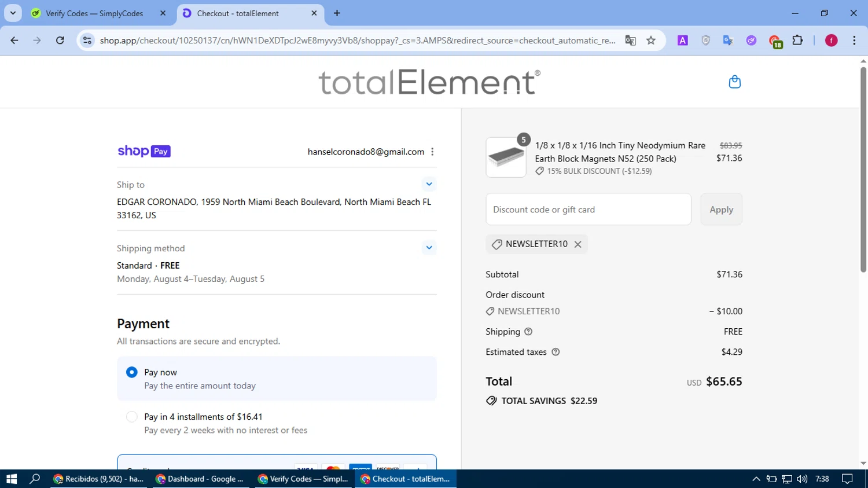Close the Verify Codes SimplyCodes tab
This screenshot has width=868, height=488.
(163, 13)
